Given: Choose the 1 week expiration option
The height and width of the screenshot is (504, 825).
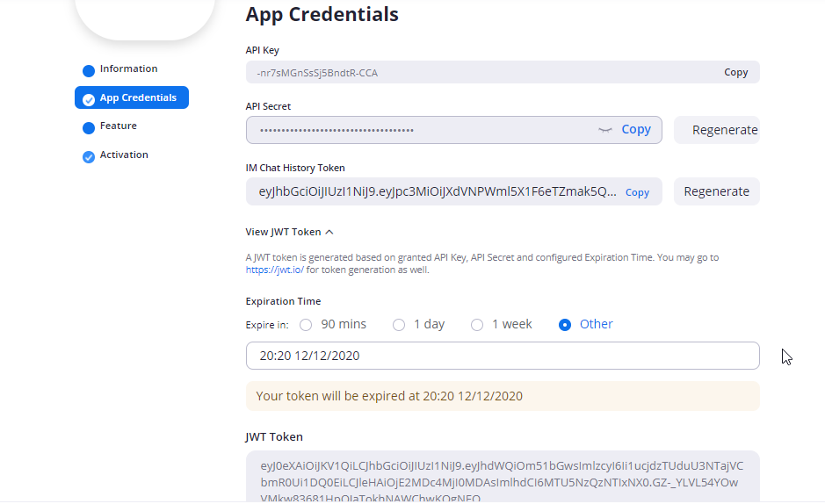Looking at the screenshot, I should pyautogui.click(x=477, y=325).
